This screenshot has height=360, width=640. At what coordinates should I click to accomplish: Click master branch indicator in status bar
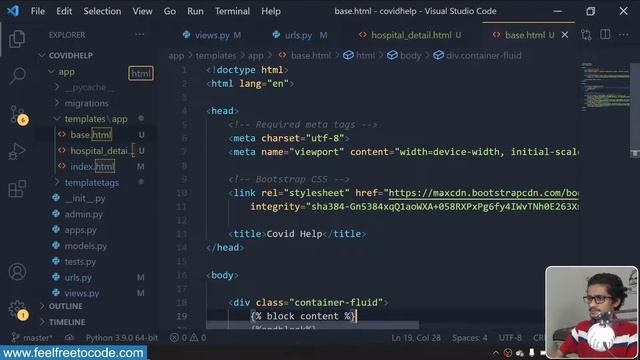coord(32,338)
